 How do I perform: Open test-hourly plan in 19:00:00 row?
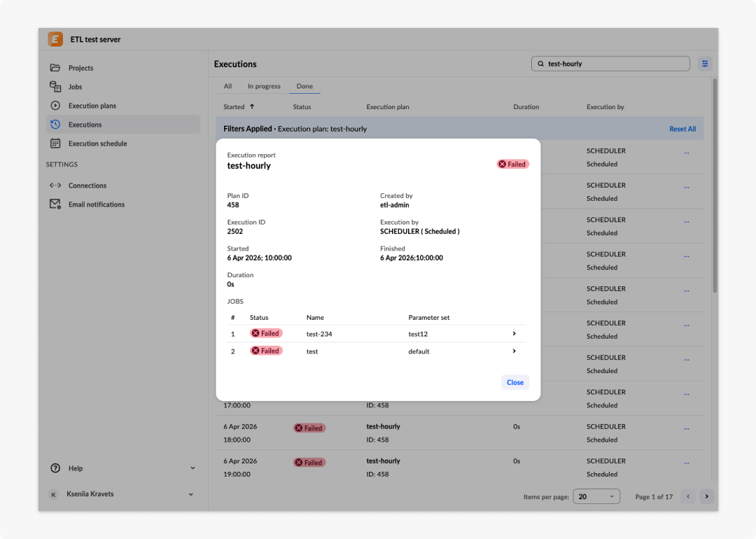pos(384,461)
